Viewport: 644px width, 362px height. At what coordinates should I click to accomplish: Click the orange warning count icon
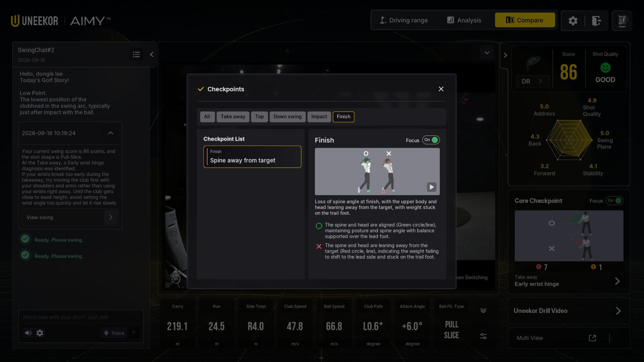tap(593, 267)
